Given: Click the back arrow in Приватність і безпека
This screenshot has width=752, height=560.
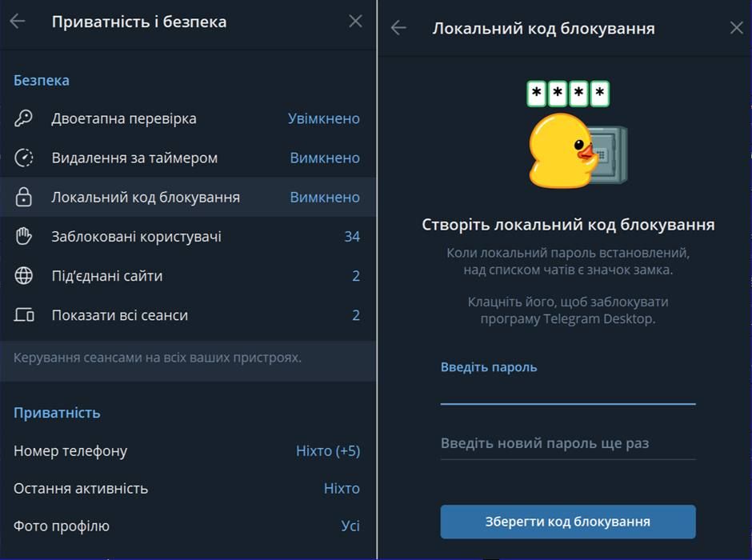Looking at the screenshot, I should tap(15, 22).
